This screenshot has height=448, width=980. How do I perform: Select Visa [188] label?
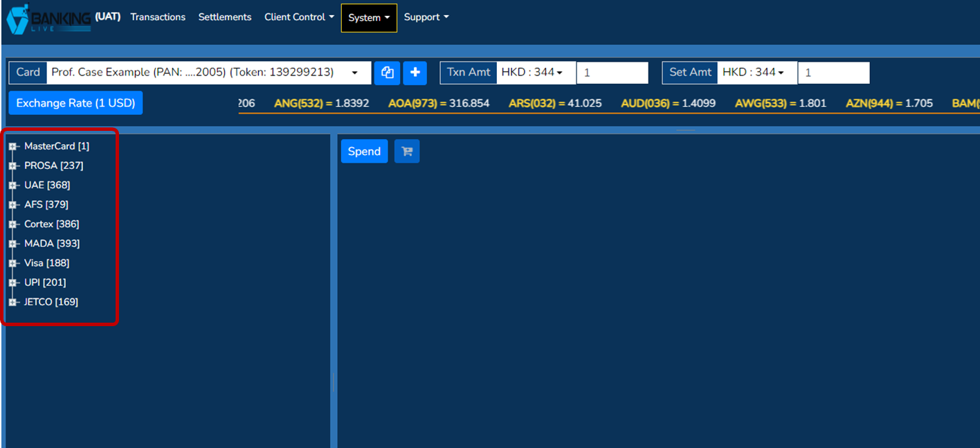[x=47, y=263]
